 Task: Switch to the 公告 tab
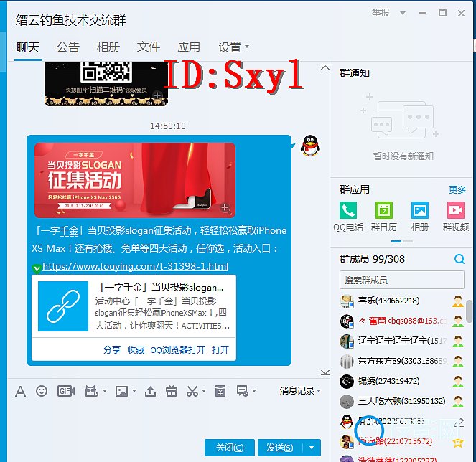pos(68,47)
